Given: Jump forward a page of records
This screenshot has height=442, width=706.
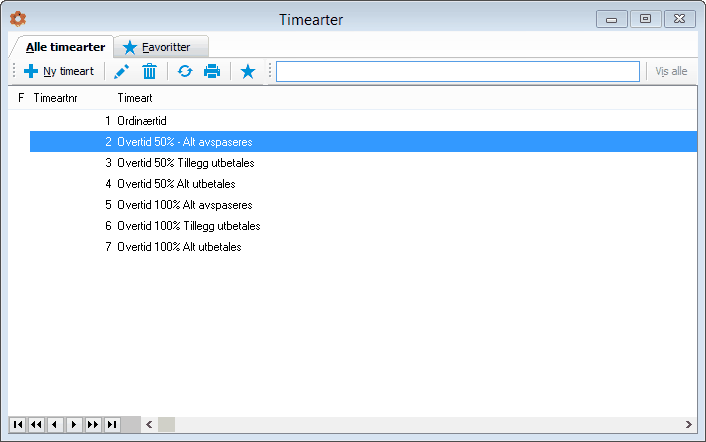Looking at the screenshot, I should [93, 424].
